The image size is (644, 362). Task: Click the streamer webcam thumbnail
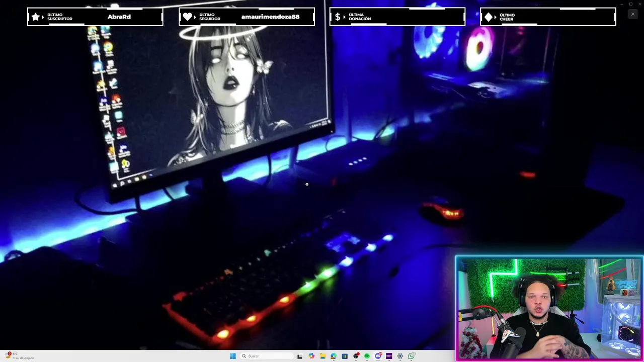549,309
